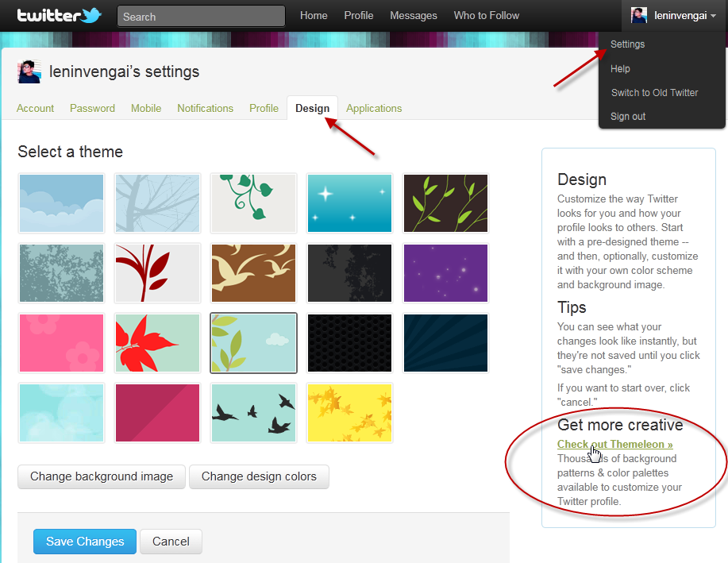Viewport: 728px width, 563px height.
Task: Click Change background image button
Action: pyautogui.click(x=102, y=476)
